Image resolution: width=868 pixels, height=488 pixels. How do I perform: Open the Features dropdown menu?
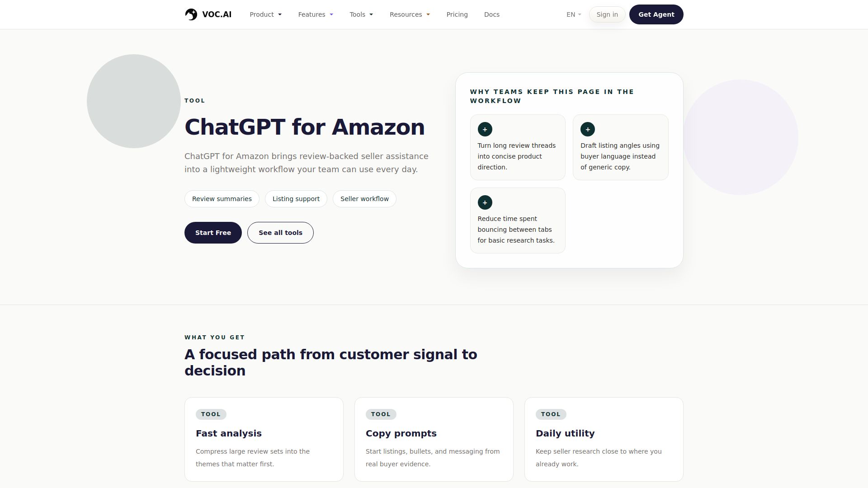316,14
